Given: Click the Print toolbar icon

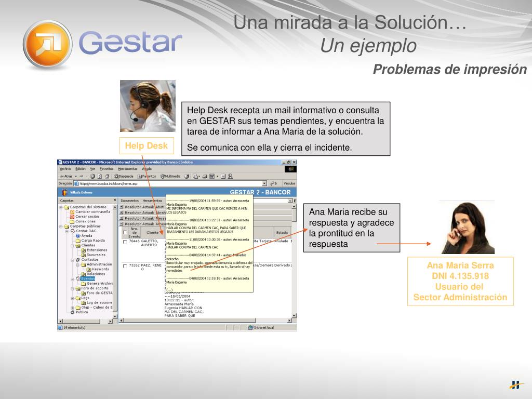Looking at the screenshot, I should (x=205, y=176).
